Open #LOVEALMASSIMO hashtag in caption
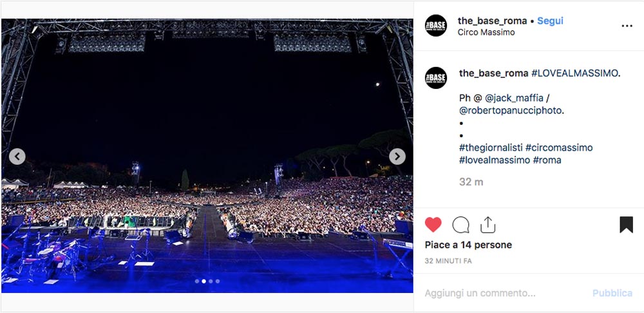 (x=574, y=73)
